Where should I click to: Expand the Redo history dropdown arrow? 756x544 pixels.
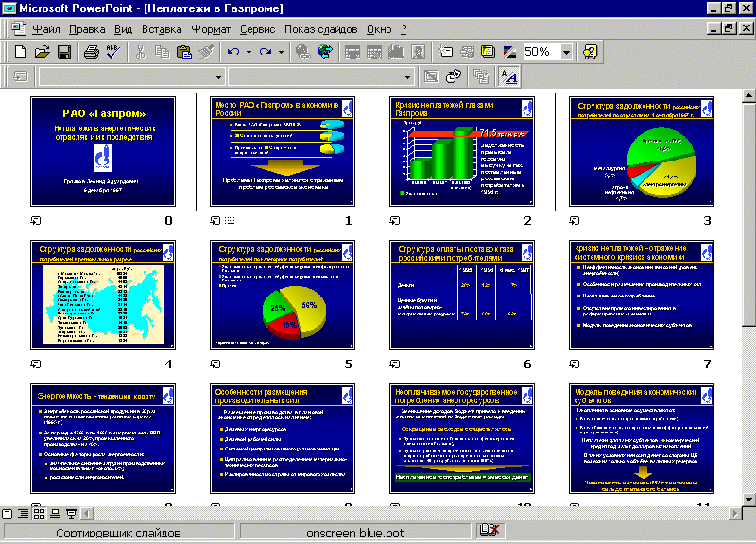coord(281,52)
